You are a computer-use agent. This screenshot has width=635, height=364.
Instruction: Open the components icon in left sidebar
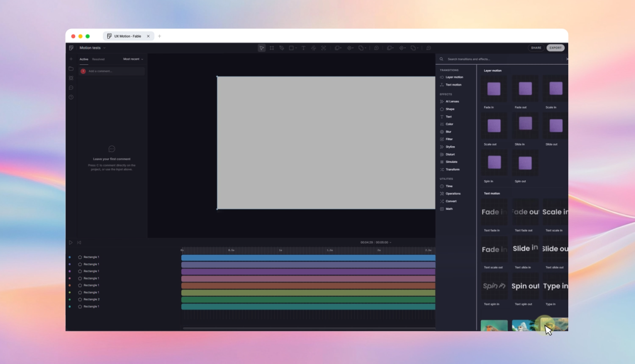pyautogui.click(x=71, y=78)
